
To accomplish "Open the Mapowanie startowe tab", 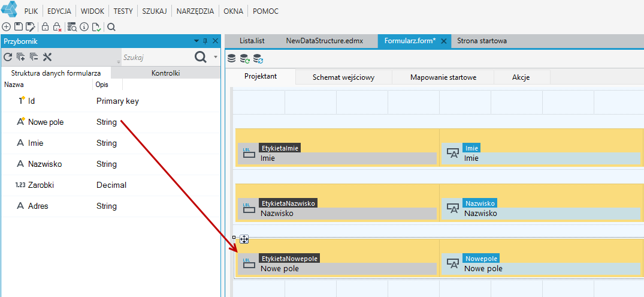I will pos(443,77).
